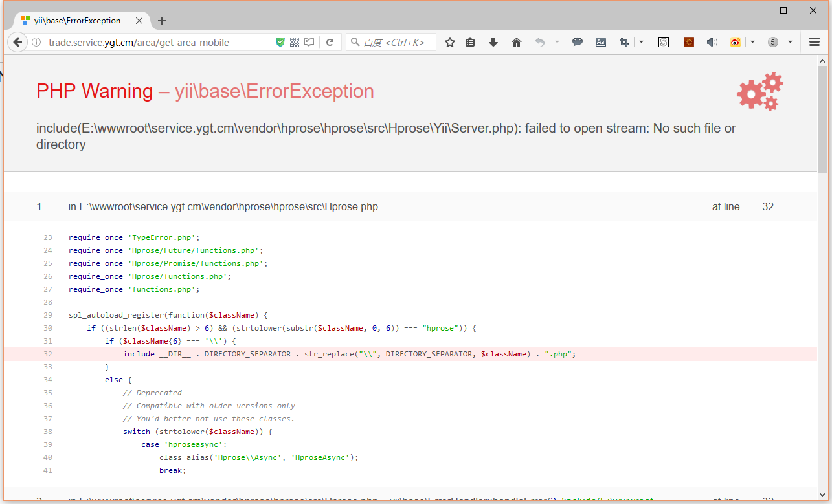Reload the page with the refresh icon

pos(330,42)
